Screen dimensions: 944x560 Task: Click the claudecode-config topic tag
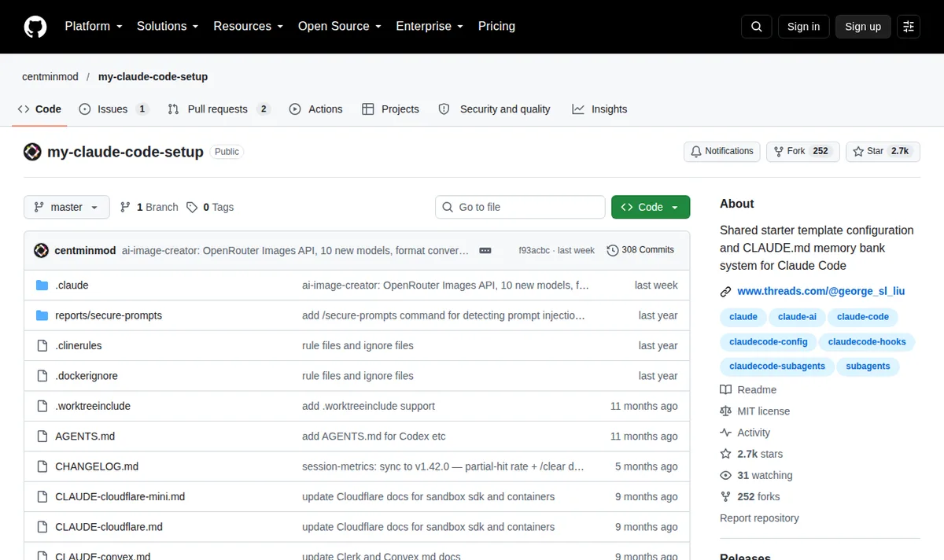point(768,341)
